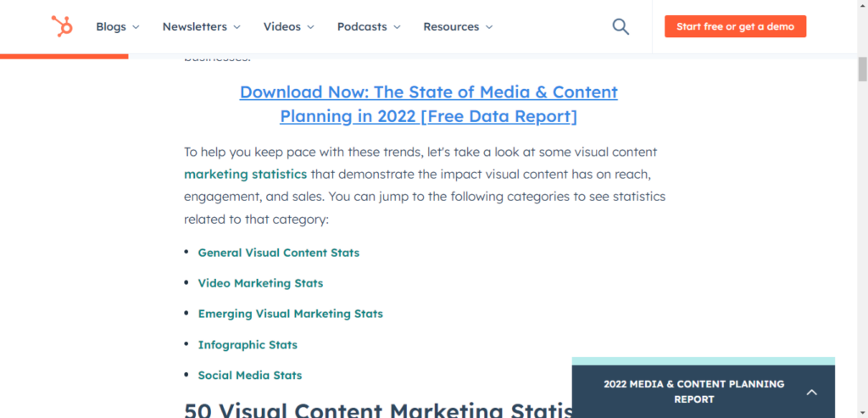The height and width of the screenshot is (418, 868).
Task: Click the HubSpot sprocket logo
Action: [x=61, y=26]
